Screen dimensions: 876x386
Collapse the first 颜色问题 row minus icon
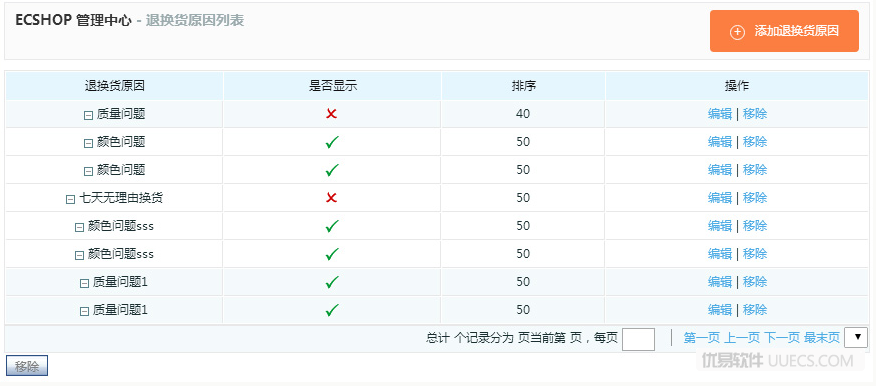[x=88, y=143]
